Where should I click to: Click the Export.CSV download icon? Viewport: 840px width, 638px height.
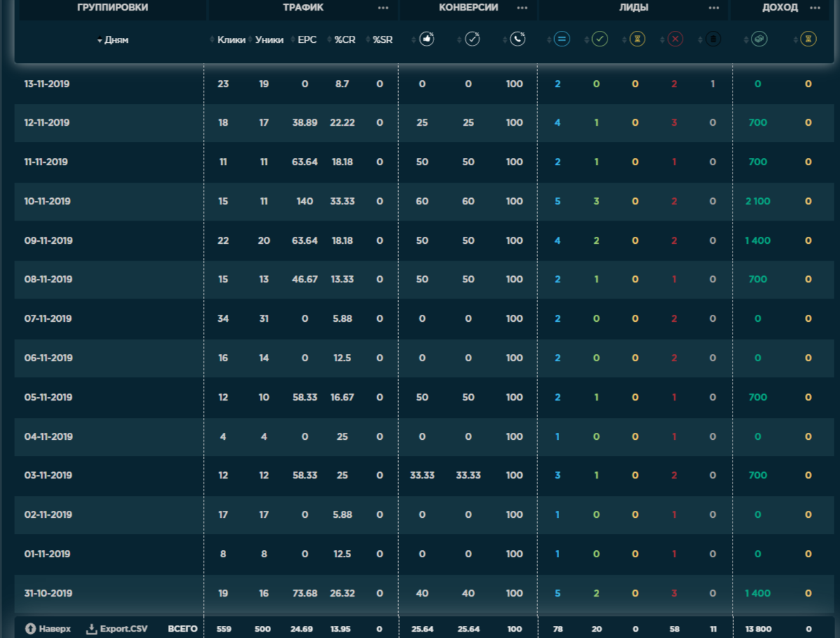91,628
